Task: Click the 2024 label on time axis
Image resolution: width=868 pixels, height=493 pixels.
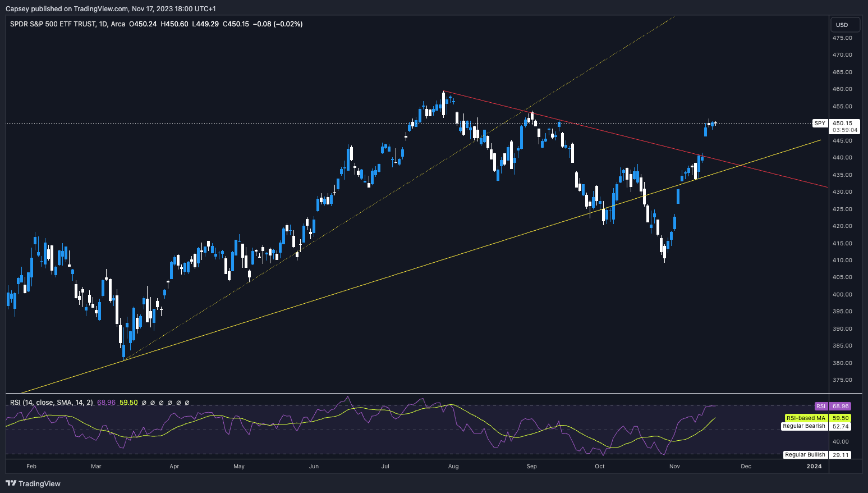Action: click(x=814, y=466)
